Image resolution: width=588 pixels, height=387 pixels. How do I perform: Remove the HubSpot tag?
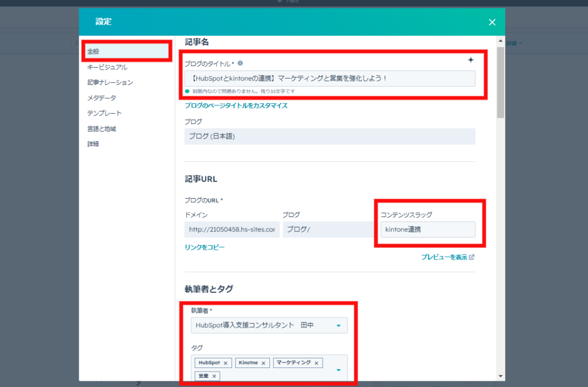(225, 363)
